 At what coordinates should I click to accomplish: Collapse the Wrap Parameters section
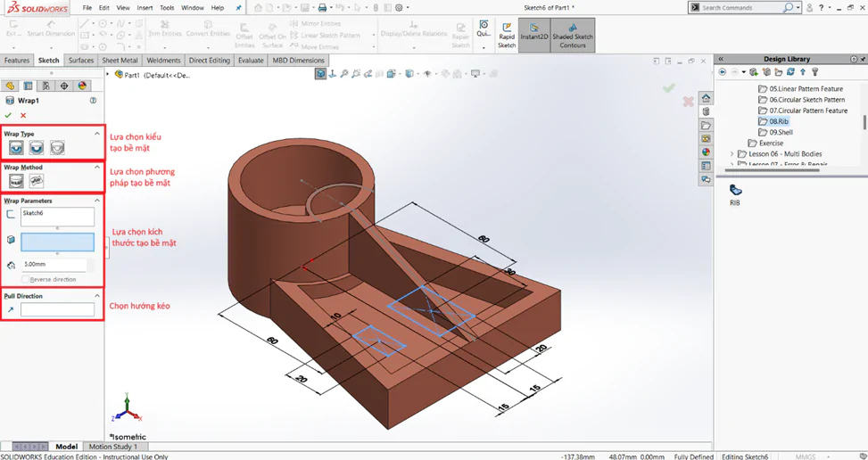click(97, 201)
